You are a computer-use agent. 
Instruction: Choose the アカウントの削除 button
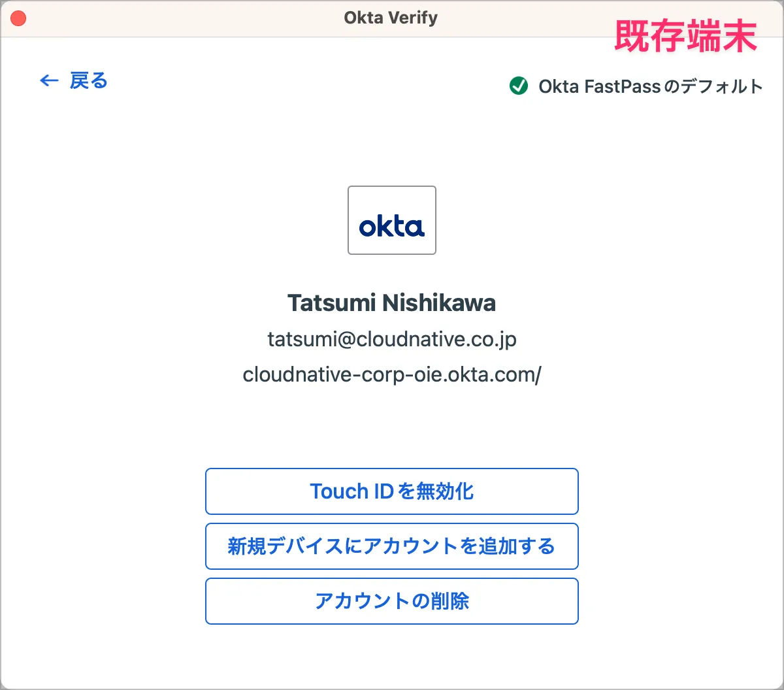(392, 601)
